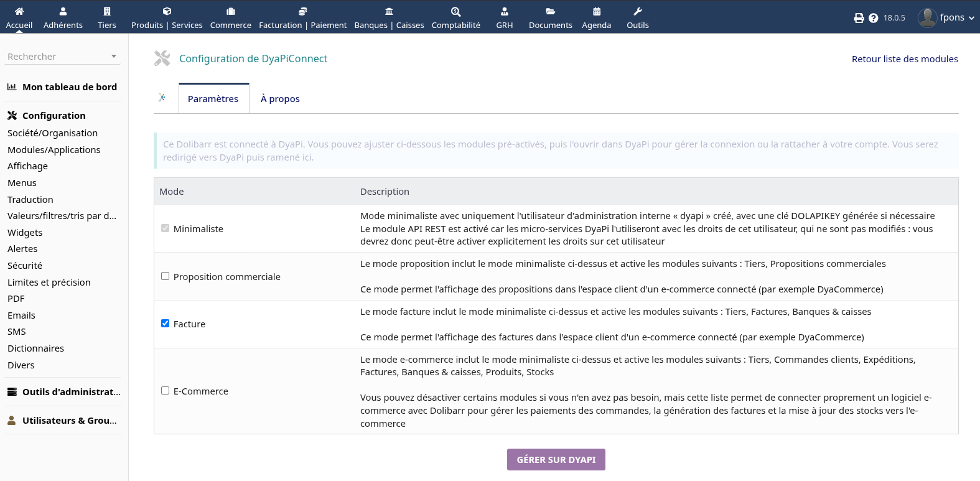Switch to the Paramètres tab
Image resolution: width=980 pixels, height=481 pixels.
click(213, 99)
